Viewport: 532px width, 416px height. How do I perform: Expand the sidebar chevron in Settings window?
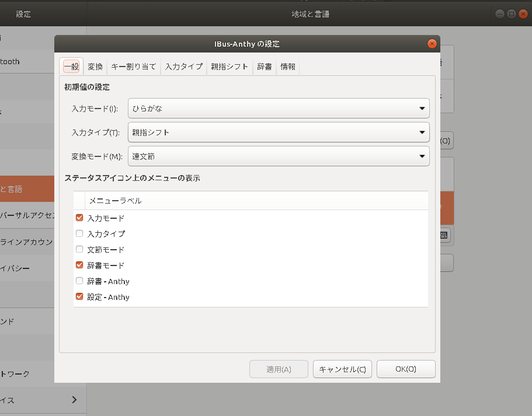tap(74, 400)
